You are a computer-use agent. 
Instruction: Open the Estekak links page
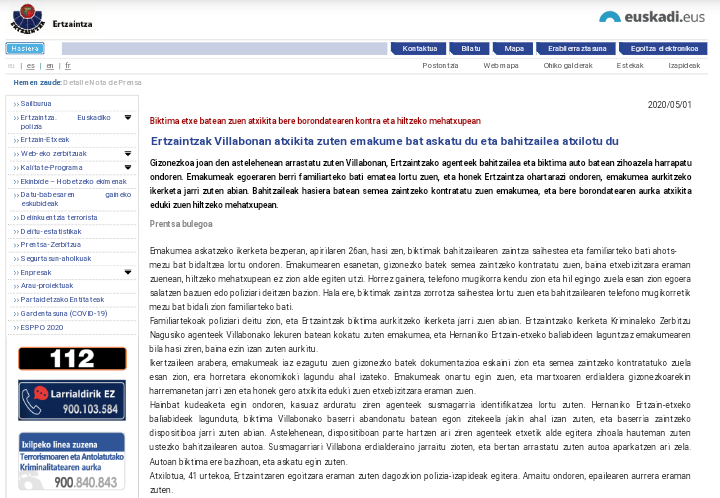(x=630, y=66)
